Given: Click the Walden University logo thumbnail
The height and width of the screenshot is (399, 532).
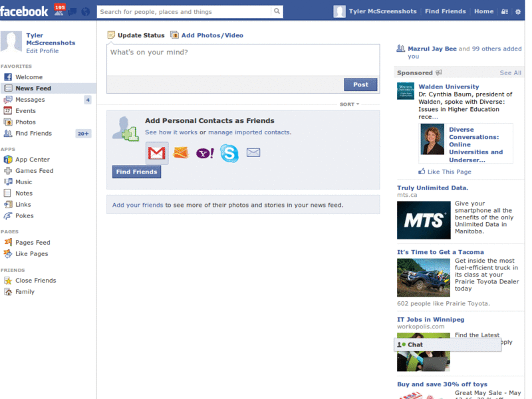Looking at the screenshot, I should tap(406, 91).
